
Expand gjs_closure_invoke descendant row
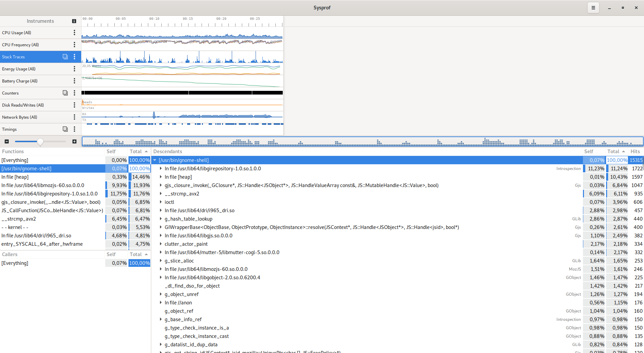(x=161, y=185)
